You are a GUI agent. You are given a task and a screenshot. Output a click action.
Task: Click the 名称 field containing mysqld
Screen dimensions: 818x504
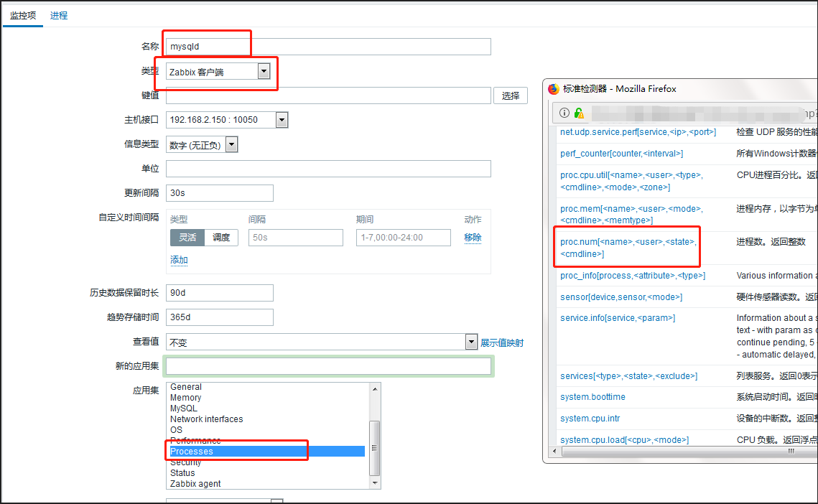[328, 47]
